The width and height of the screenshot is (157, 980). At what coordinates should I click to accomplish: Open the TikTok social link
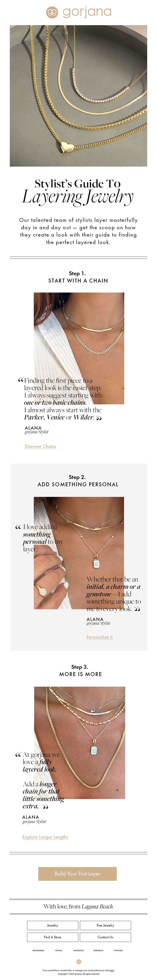(58, 950)
